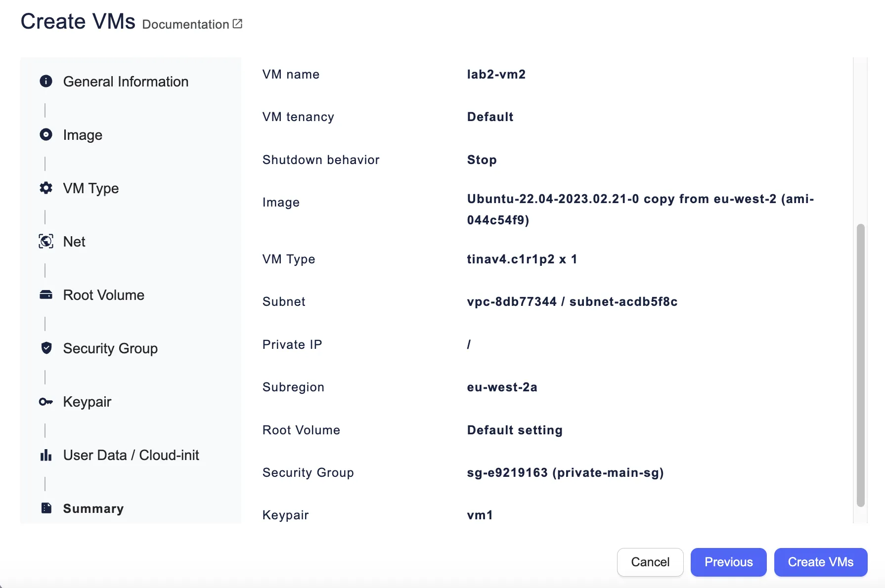Click the General Information info icon
The width and height of the screenshot is (885, 588).
point(46,82)
